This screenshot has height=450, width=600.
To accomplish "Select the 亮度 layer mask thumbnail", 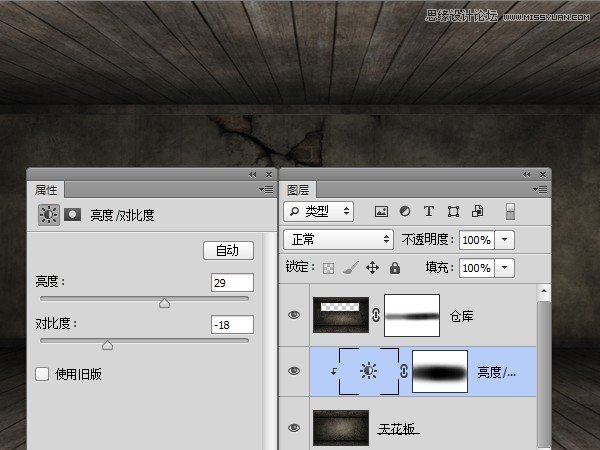I will pos(440,371).
